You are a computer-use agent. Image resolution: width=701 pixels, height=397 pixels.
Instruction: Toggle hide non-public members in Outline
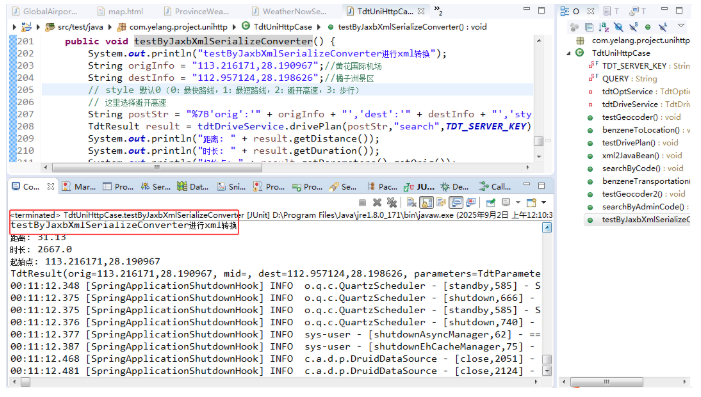point(647,27)
